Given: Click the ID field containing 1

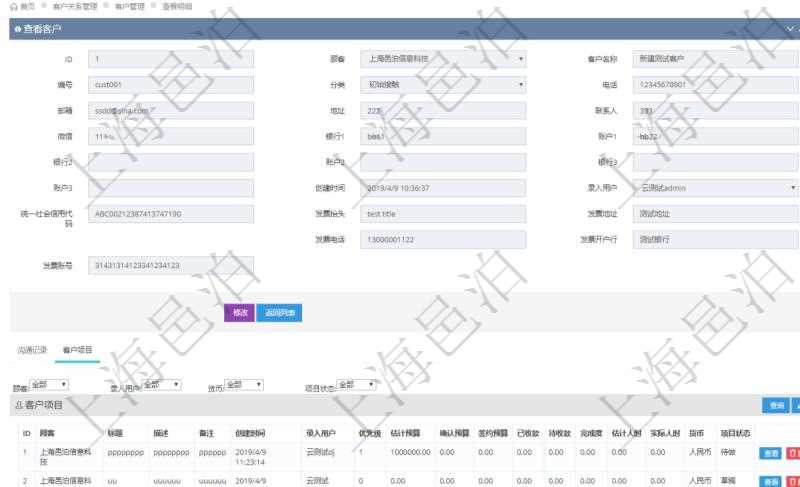Looking at the screenshot, I should 171,59.
